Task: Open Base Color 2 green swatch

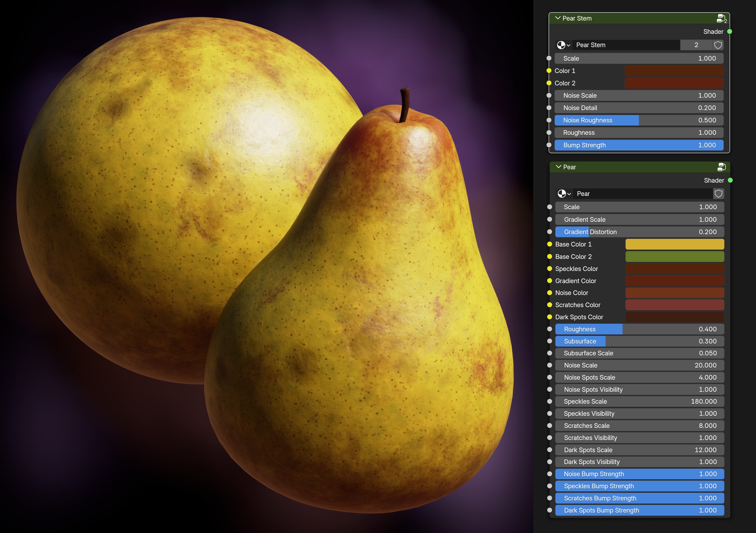Action: (x=674, y=257)
